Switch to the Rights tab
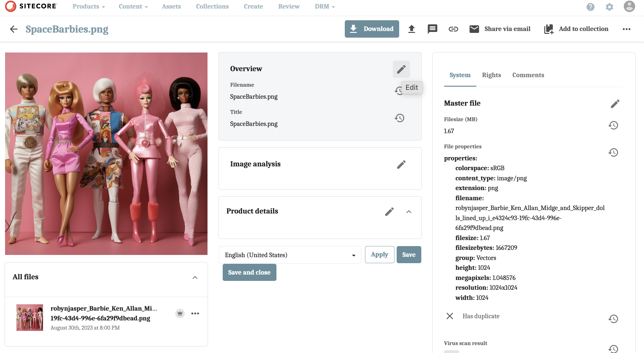Screen dimensions: 644x353 click(491, 75)
